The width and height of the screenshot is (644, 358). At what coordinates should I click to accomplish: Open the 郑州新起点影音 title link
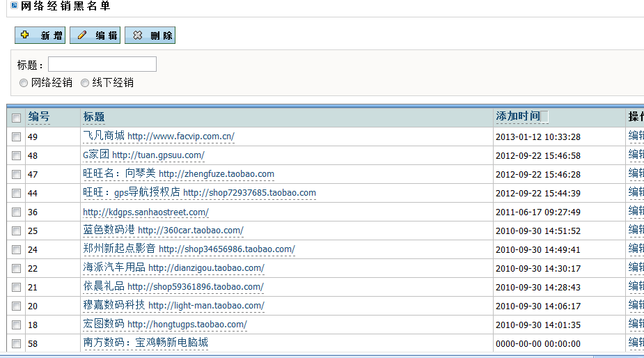(x=189, y=249)
